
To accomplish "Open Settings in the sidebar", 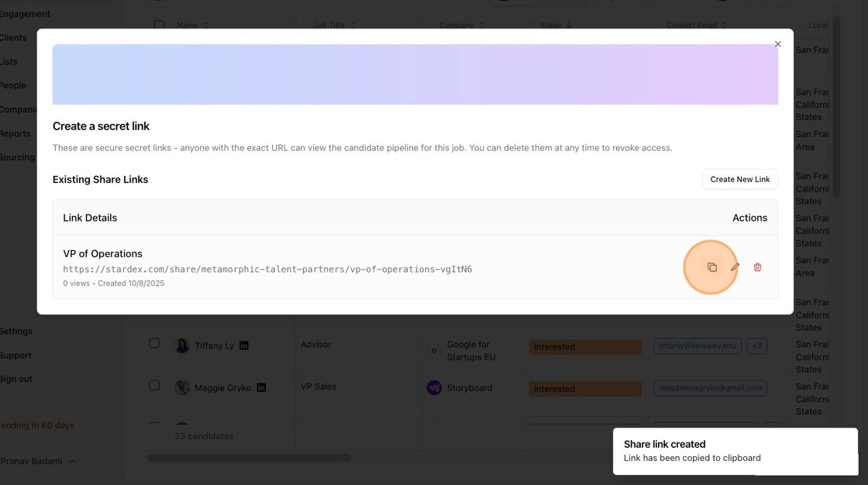I will [x=16, y=331].
